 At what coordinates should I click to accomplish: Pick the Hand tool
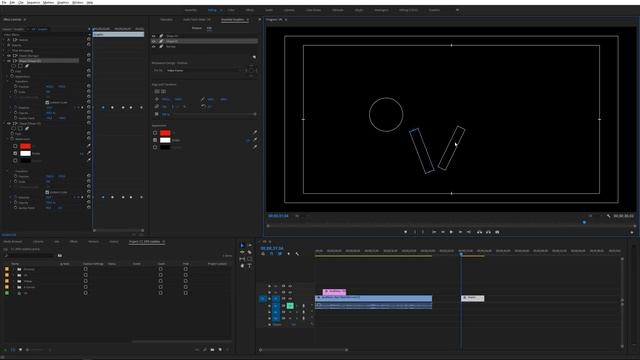[242, 266]
